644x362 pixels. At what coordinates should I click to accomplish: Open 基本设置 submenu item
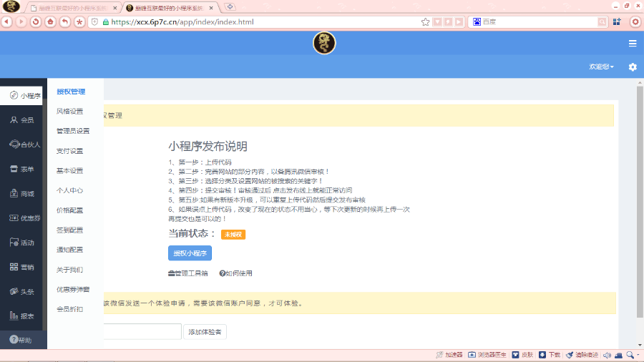click(x=70, y=171)
